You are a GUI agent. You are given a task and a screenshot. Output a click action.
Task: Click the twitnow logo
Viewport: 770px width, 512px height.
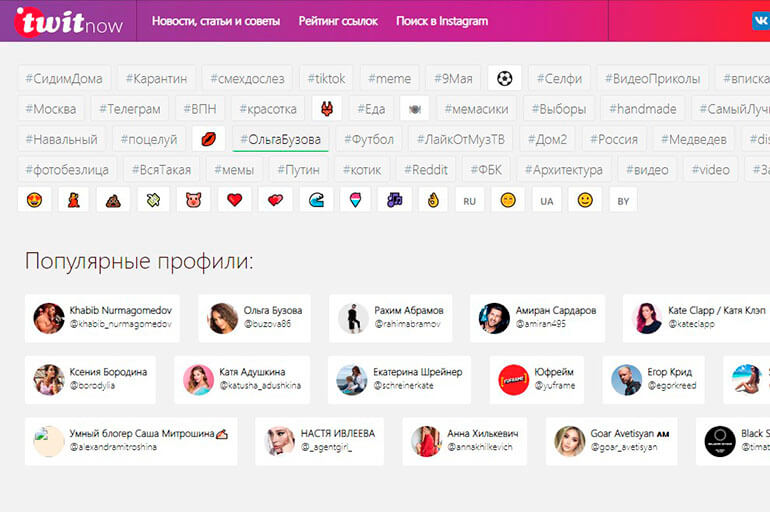click(x=69, y=22)
